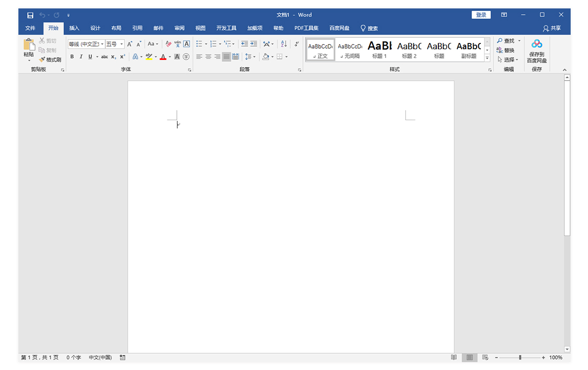Viewport: 588px width, 370px height.
Task: Switch to Read Mode view in status bar
Action: tap(454, 357)
